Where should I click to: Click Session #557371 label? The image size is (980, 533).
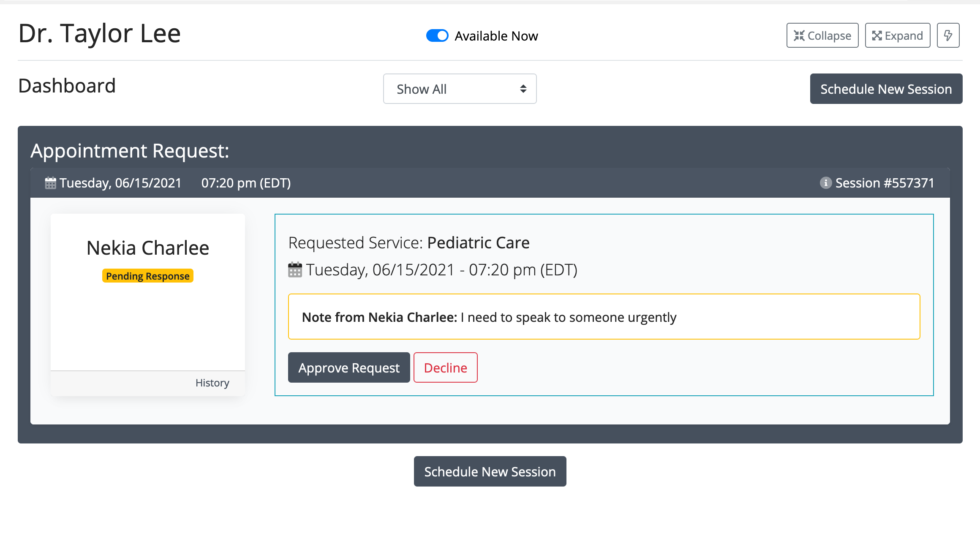885,183
